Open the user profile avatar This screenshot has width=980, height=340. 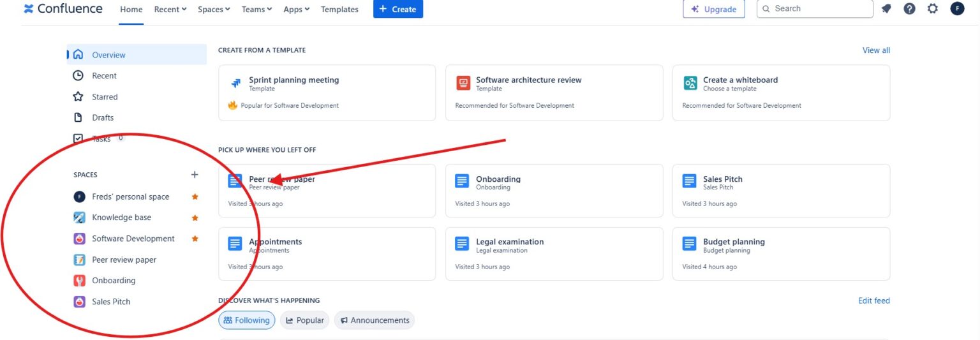pos(957,9)
